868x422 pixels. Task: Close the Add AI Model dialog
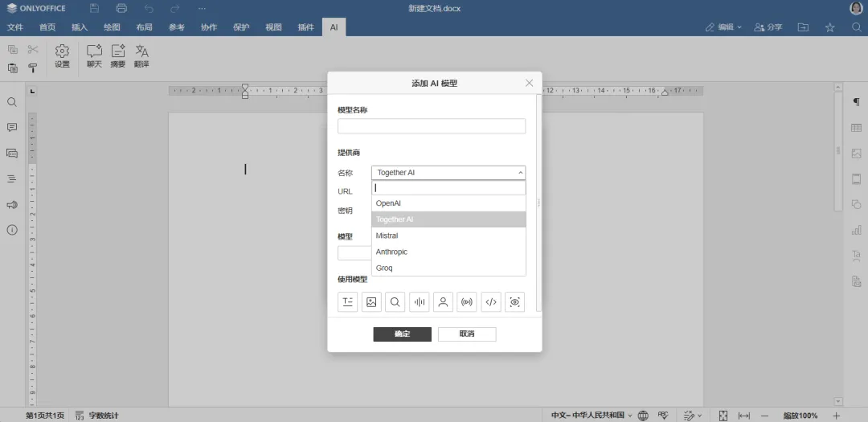coord(529,83)
